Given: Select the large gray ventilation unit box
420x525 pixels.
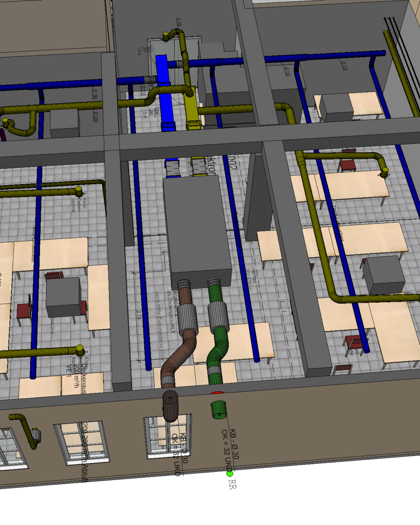Looking at the screenshot, I should pos(197,229).
